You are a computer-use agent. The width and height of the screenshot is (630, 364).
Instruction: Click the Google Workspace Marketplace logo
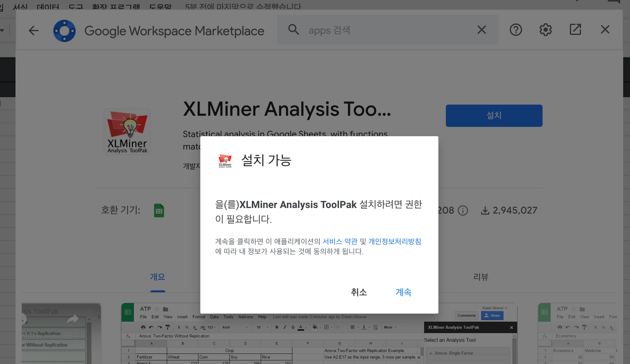click(65, 31)
